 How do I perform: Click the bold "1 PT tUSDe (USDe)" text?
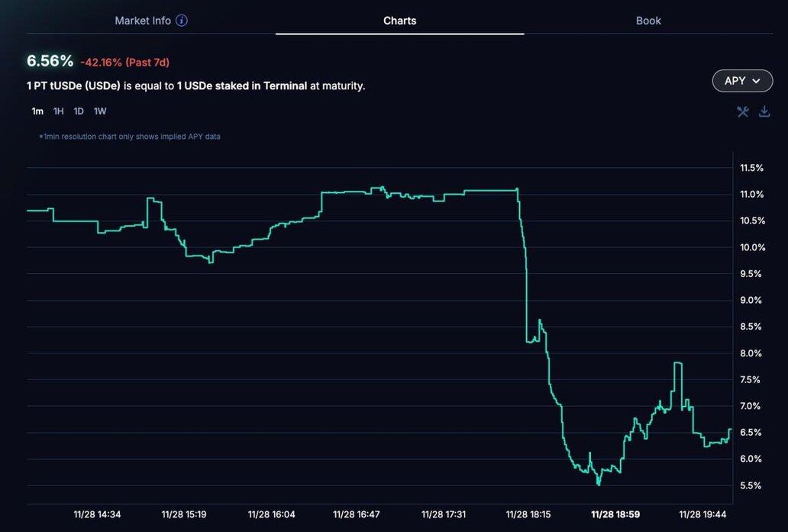[x=73, y=85]
